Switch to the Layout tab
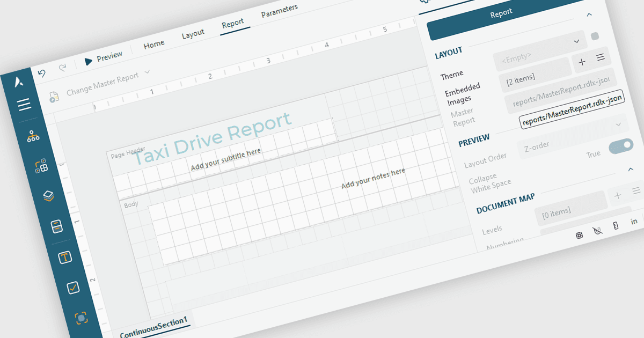Screen dimensions: 644x338 [193, 33]
